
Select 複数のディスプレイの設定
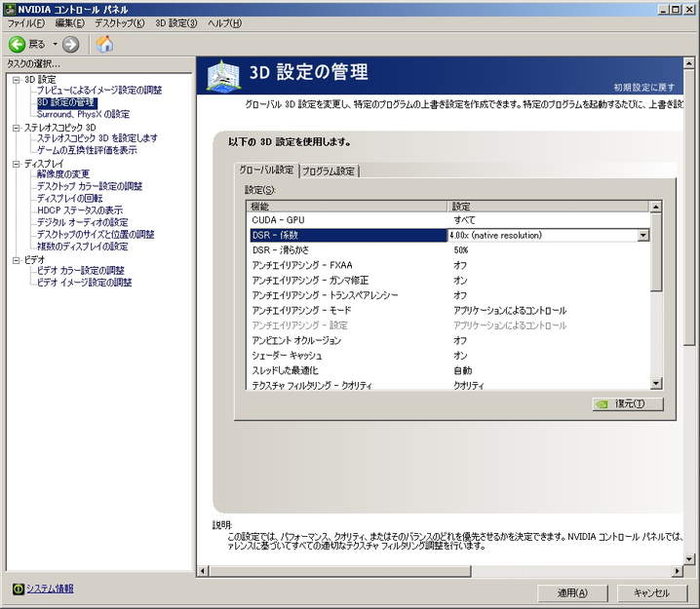coord(82,247)
